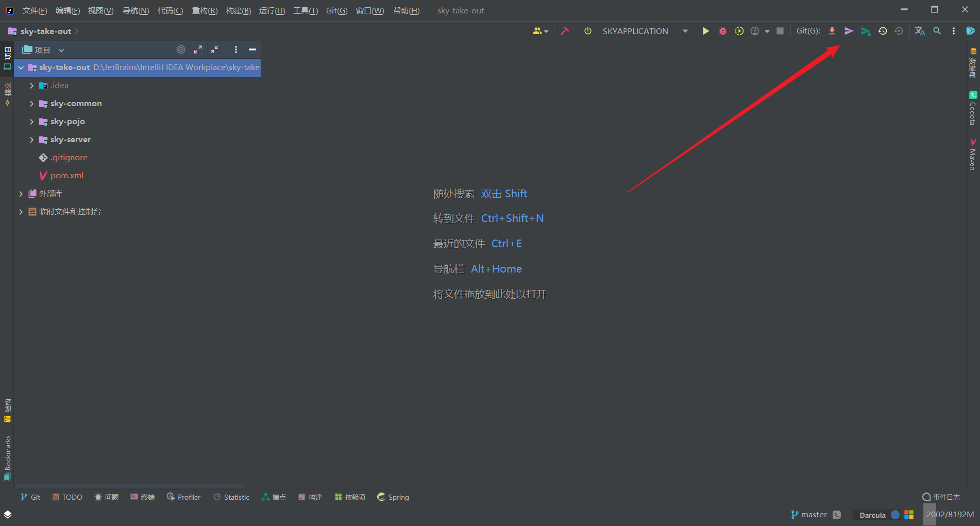980x526 pixels.
Task: Click the green power icon beside SKYAPPLICATION
Action: pos(587,31)
